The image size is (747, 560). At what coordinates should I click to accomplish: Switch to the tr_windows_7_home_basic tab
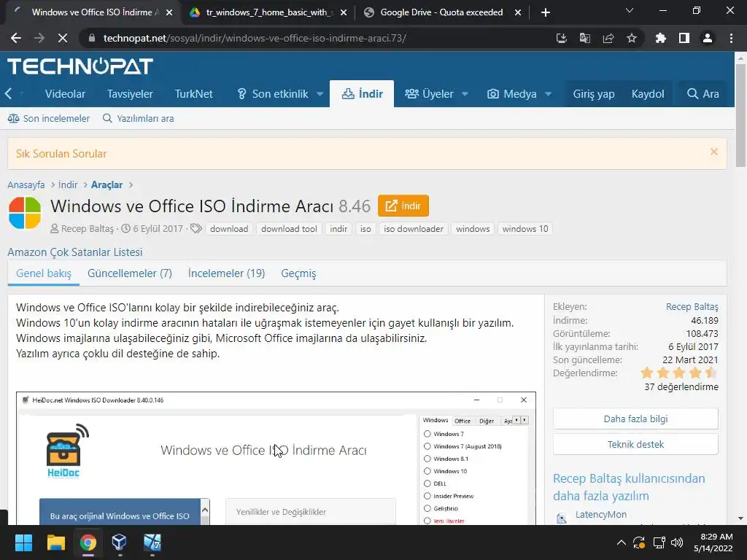tap(268, 12)
